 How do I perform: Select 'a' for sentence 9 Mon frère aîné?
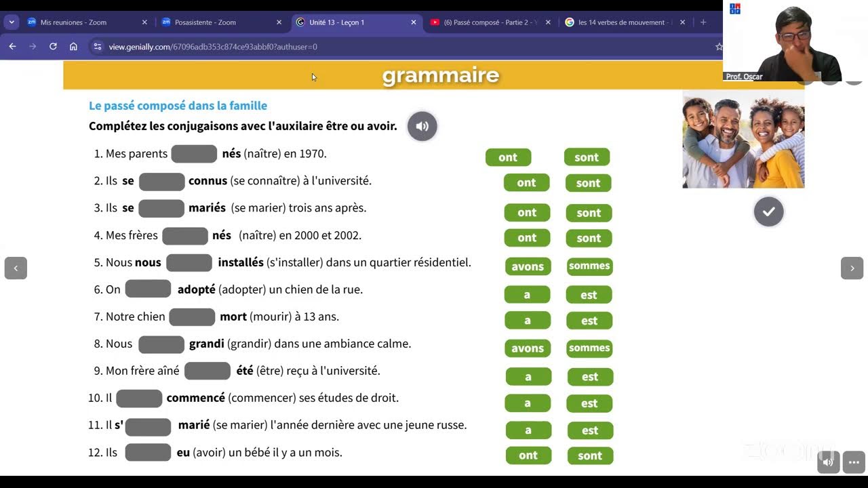pyautogui.click(x=528, y=377)
